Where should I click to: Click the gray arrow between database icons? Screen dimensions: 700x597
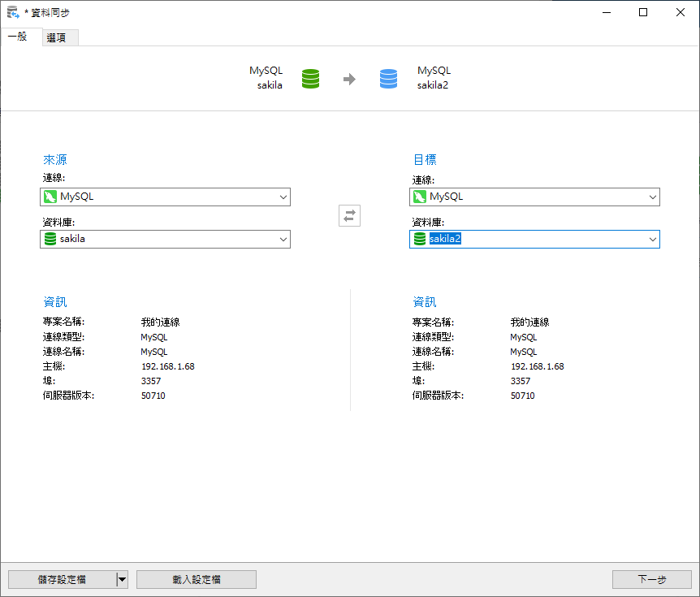click(x=349, y=79)
